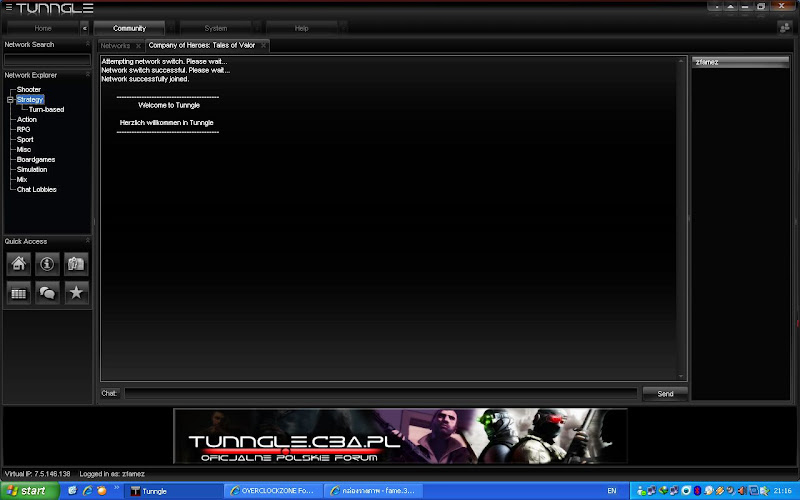This screenshot has height=500, width=800.
Task: Switch to the Networks tab
Action: click(x=115, y=45)
